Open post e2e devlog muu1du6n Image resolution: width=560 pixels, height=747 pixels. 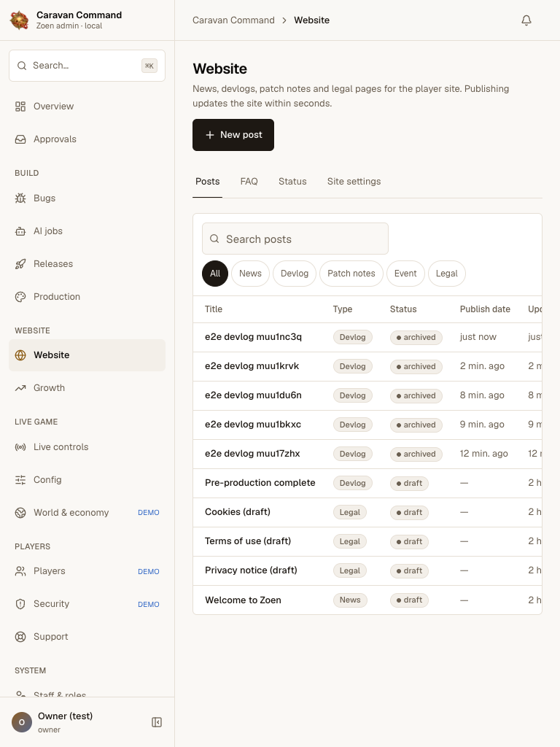tap(253, 395)
